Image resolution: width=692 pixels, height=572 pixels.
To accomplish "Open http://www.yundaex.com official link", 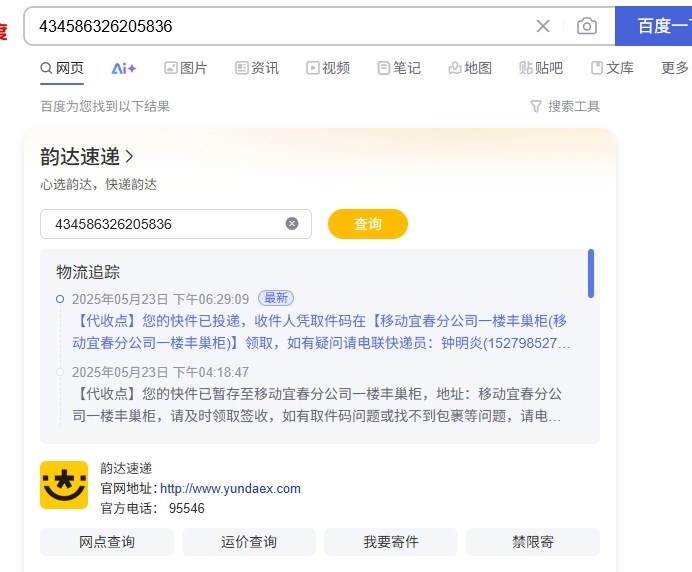I will [230, 489].
